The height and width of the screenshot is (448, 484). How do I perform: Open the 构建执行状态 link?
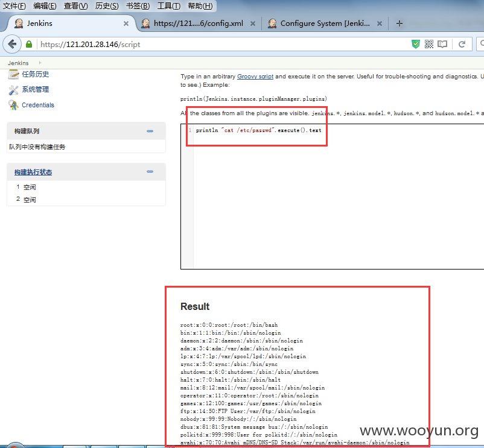[33, 172]
